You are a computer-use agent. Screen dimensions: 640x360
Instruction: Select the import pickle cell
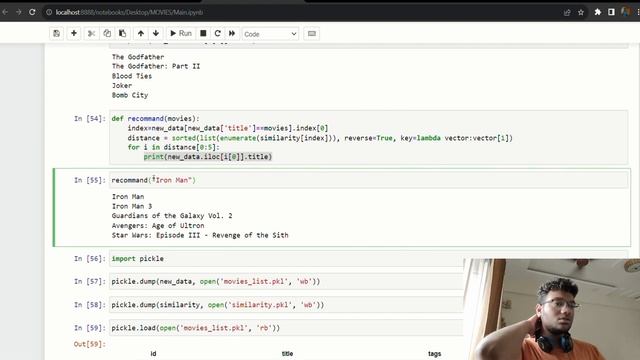coord(287,259)
